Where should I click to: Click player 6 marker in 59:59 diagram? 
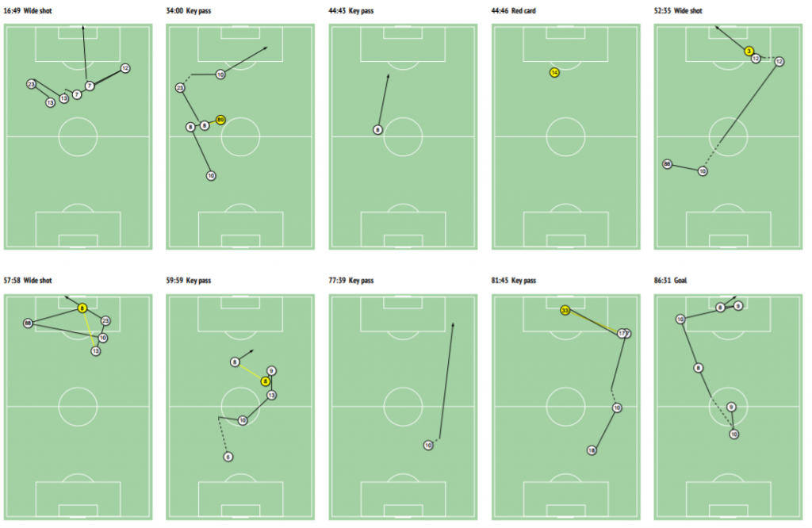pyautogui.click(x=228, y=457)
